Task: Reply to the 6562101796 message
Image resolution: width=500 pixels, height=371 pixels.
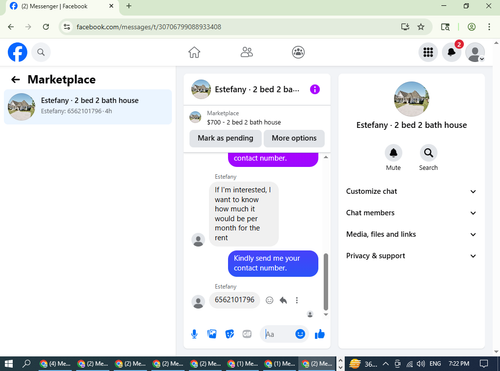Action: point(283,300)
